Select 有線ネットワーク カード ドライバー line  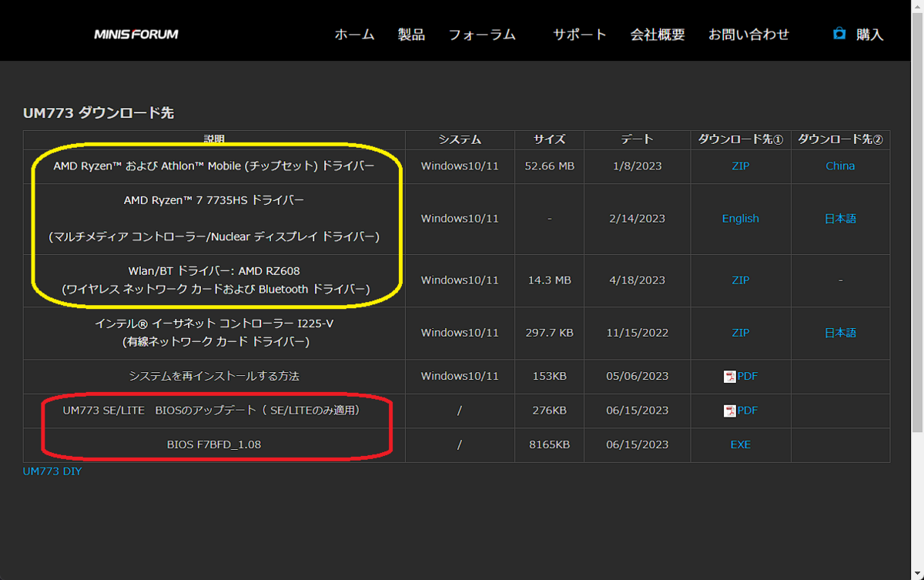(x=214, y=341)
